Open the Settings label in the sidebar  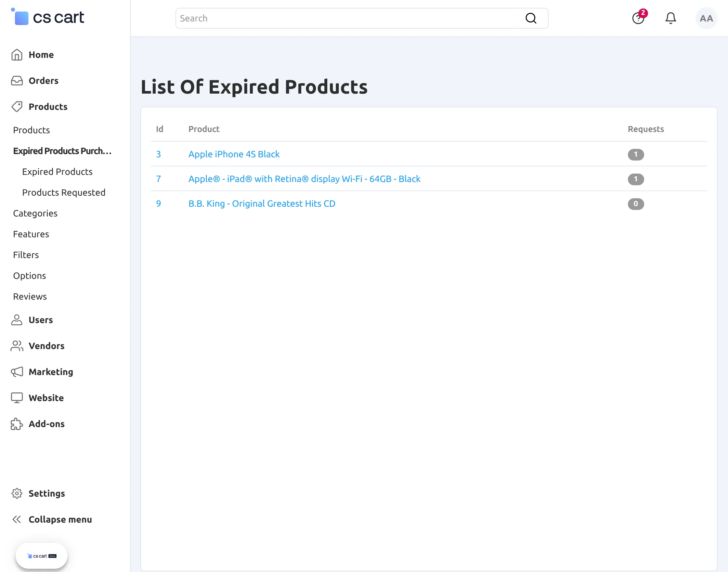point(47,493)
